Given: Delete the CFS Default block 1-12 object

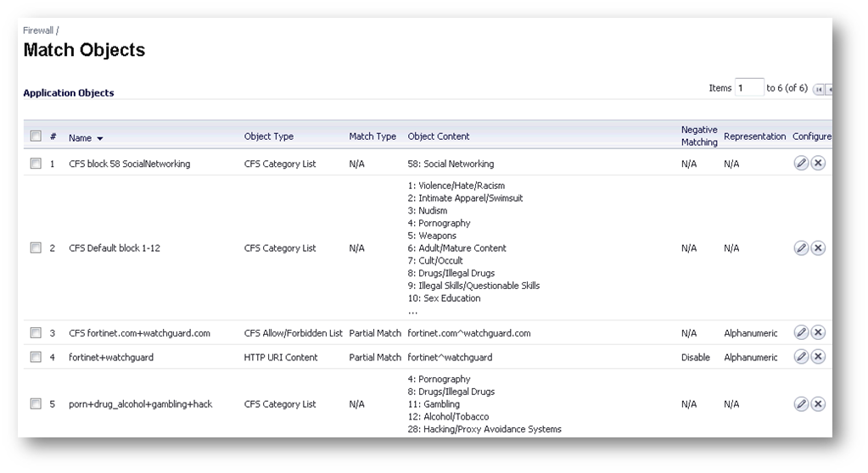Looking at the screenshot, I should coord(818,248).
